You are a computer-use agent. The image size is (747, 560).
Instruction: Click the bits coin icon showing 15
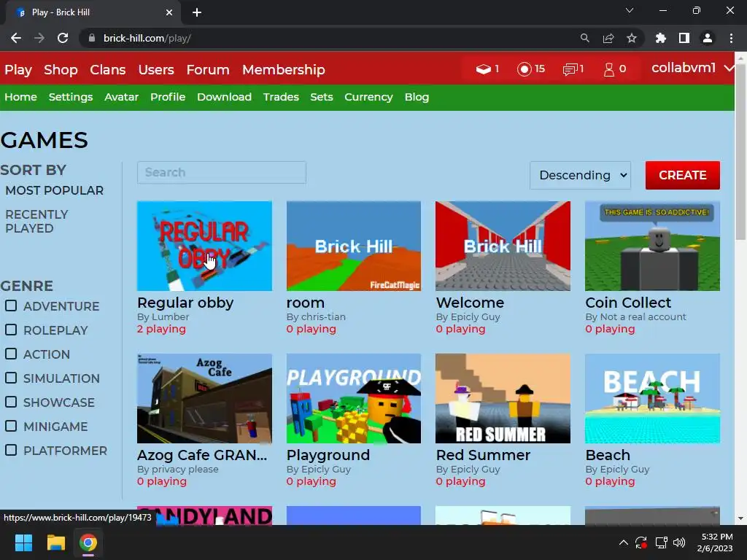tap(524, 69)
